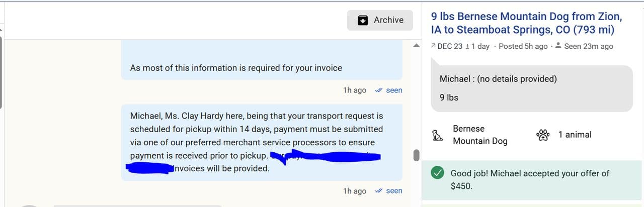Click the dog breed icon

[438, 135]
